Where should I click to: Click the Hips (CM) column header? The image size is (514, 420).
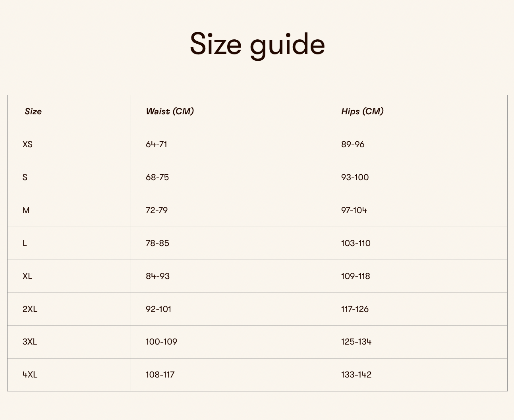[362, 112]
